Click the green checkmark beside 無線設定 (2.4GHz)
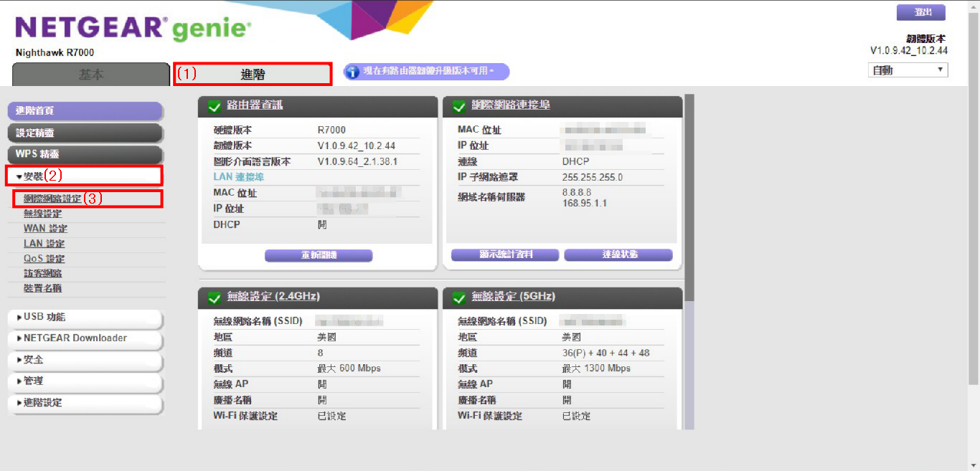 pyautogui.click(x=214, y=298)
